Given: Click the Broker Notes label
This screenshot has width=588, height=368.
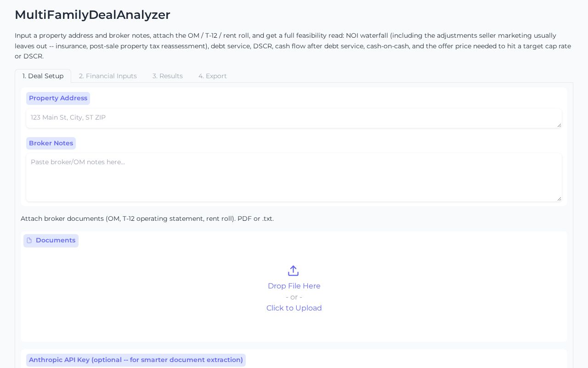Looking at the screenshot, I should [x=51, y=144].
